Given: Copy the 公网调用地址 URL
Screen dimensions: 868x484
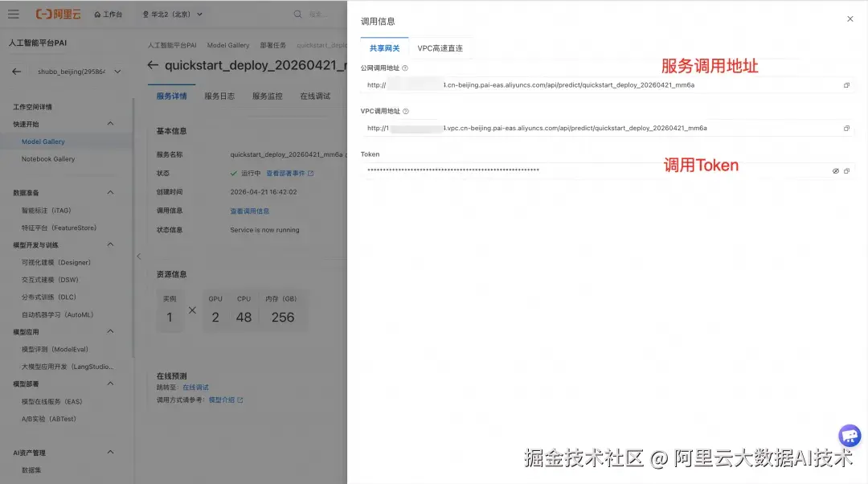Looking at the screenshot, I should coord(846,85).
